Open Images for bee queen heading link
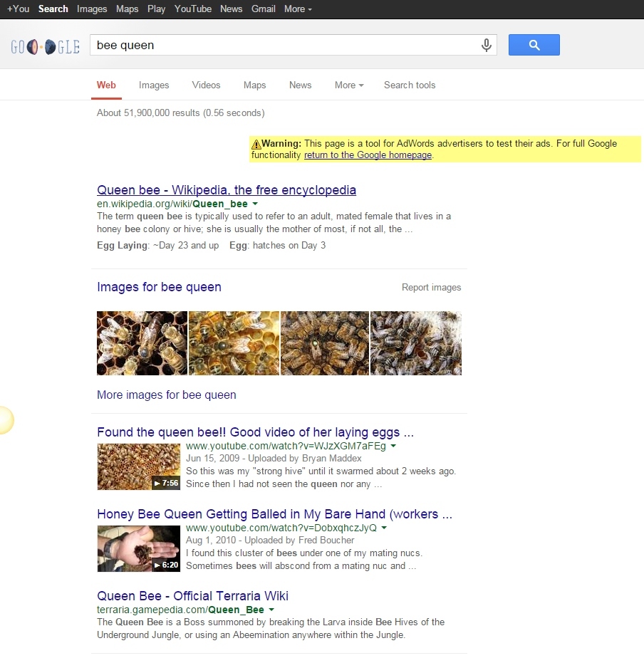 (159, 287)
